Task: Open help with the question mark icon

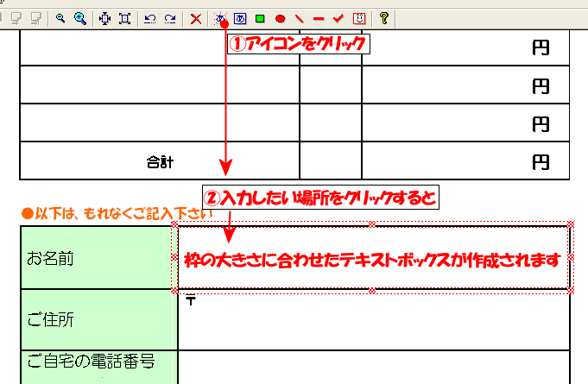Action: click(x=384, y=17)
